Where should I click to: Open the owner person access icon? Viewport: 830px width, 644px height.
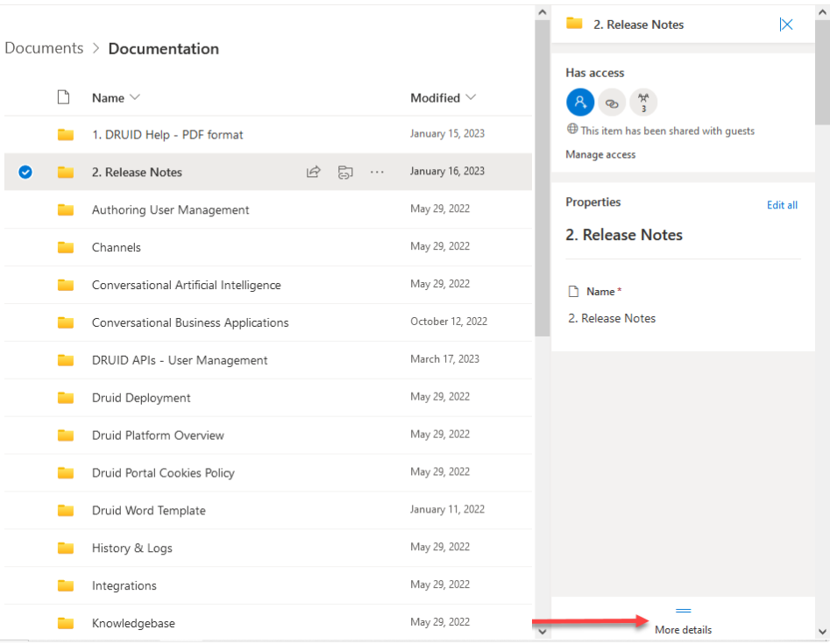580,102
